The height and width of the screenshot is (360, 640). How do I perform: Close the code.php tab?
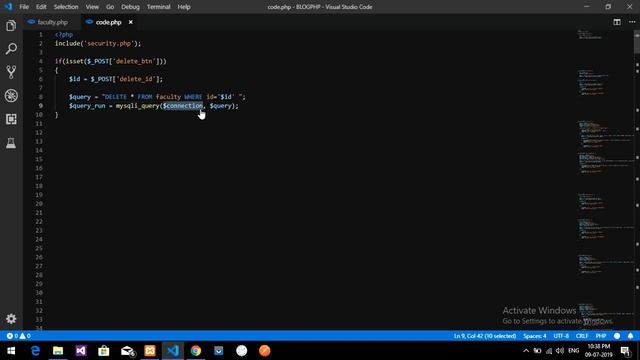tap(131, 22)
